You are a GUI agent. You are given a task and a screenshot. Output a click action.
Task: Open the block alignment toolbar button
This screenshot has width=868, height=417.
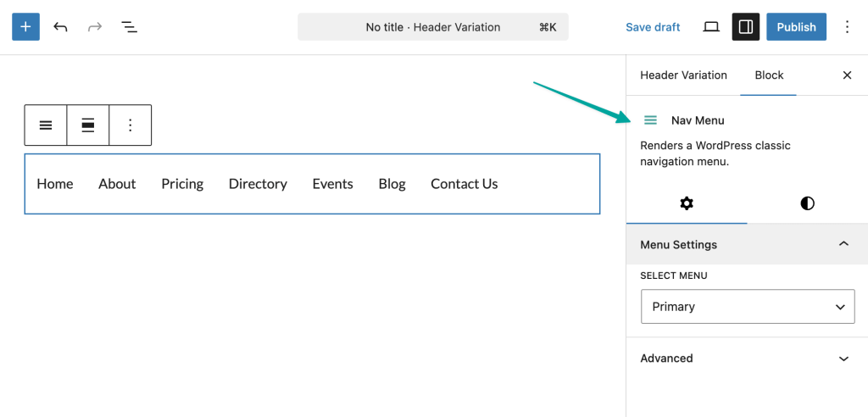click(x=88, y=125)
